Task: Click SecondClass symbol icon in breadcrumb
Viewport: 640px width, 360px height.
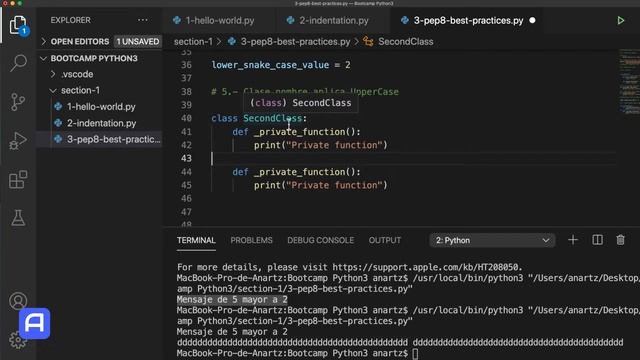Action: 368,42
